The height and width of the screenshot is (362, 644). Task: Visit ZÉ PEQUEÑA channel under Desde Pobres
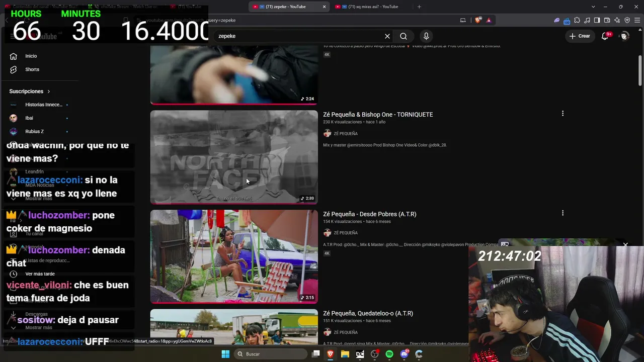(x=346, y=233)
